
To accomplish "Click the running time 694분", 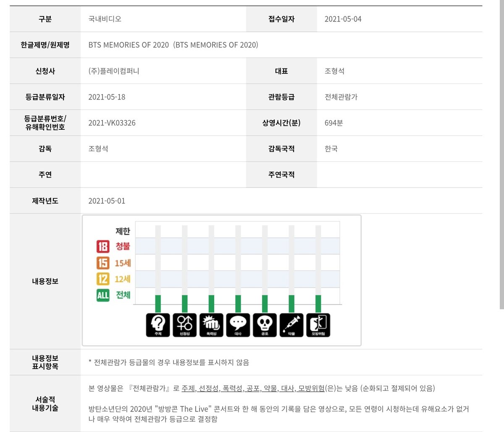I will click(333, 123).
